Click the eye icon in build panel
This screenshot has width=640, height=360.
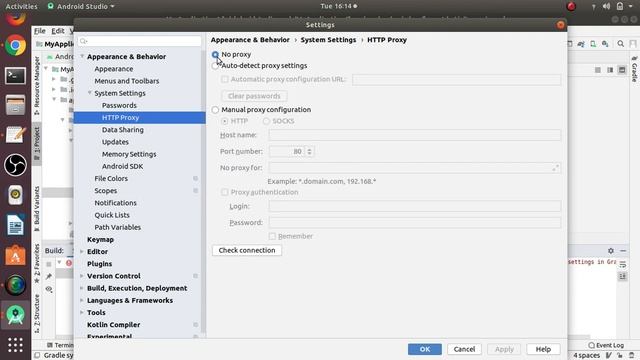[49, 289]
